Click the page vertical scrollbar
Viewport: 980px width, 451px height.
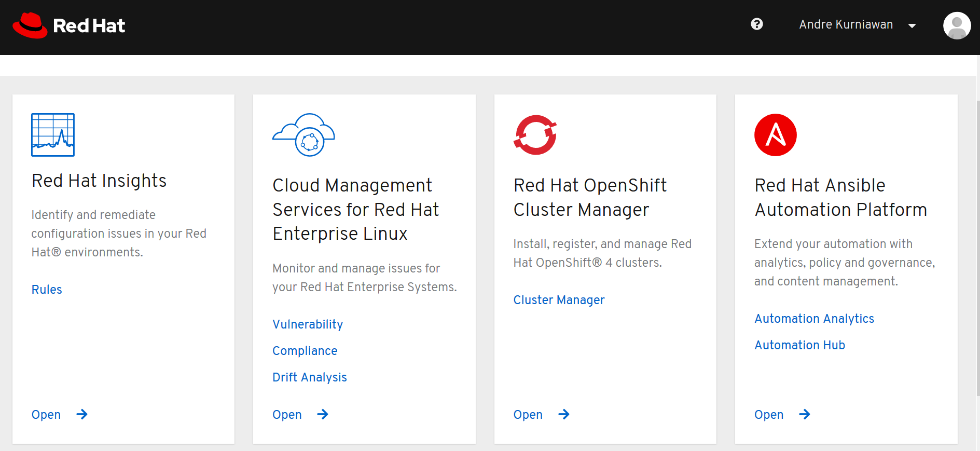(978, 249)
